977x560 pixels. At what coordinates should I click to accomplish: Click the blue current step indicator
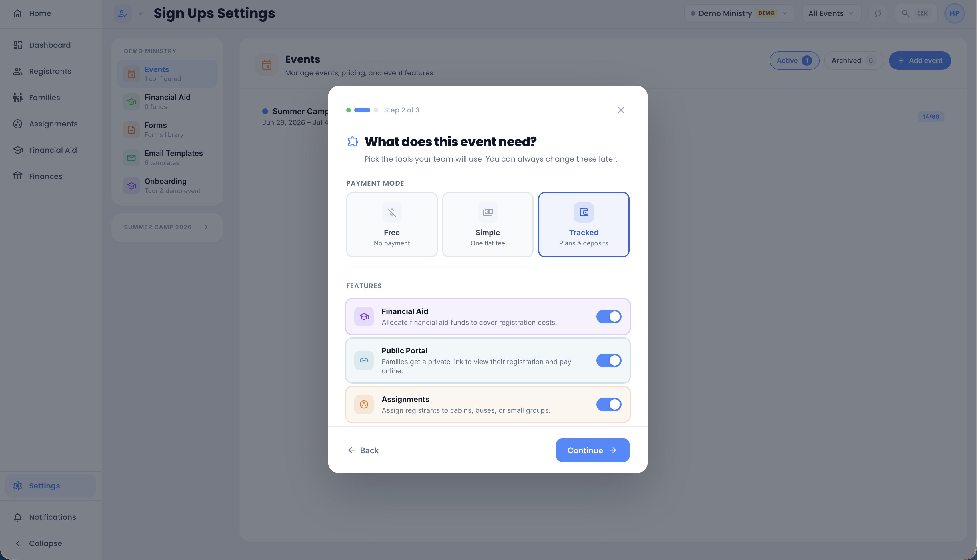(x=362, y=110)
